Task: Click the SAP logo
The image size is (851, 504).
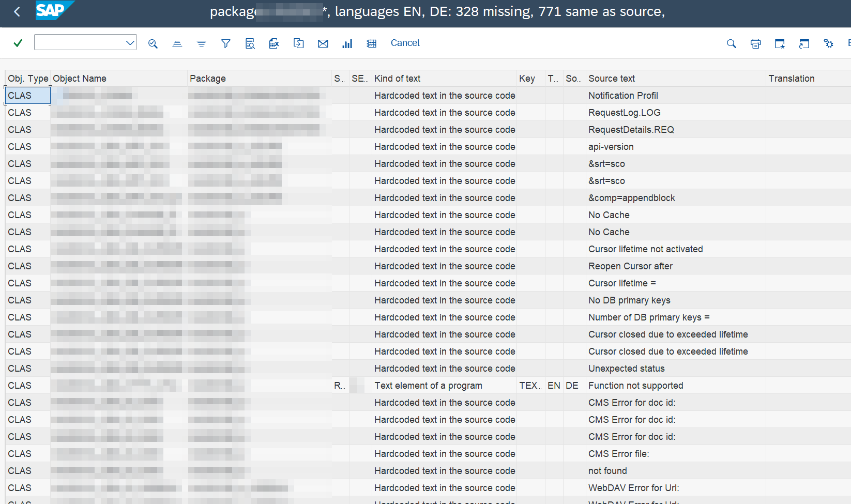Action: (x=55, y=10)
